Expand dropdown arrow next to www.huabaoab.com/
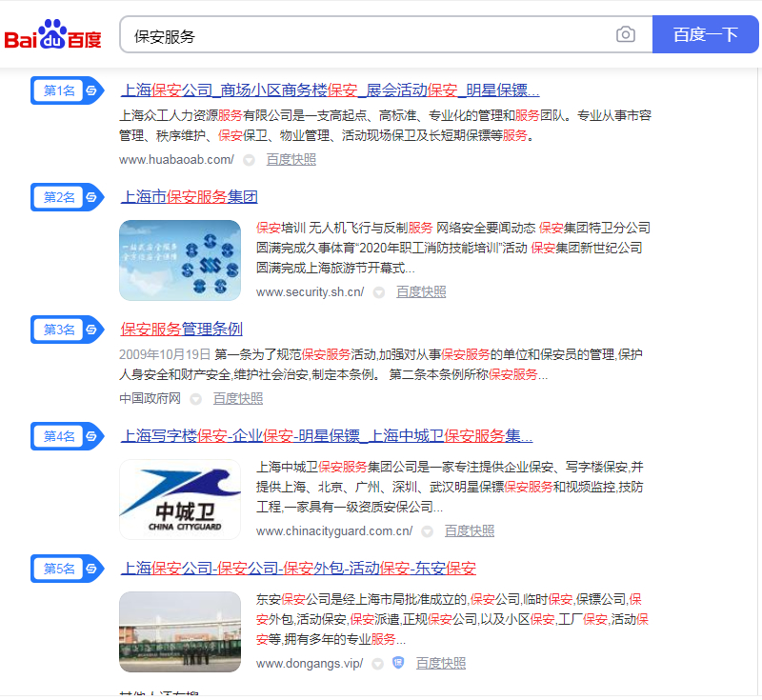The height and width of the screenshot is (700, 762). point(249,160)
